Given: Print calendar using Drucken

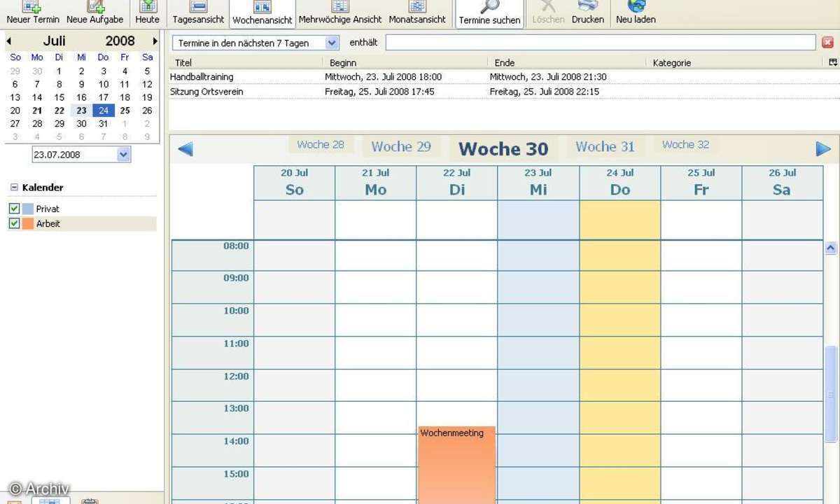Looking at the screenshot, I should pos(588,13).
